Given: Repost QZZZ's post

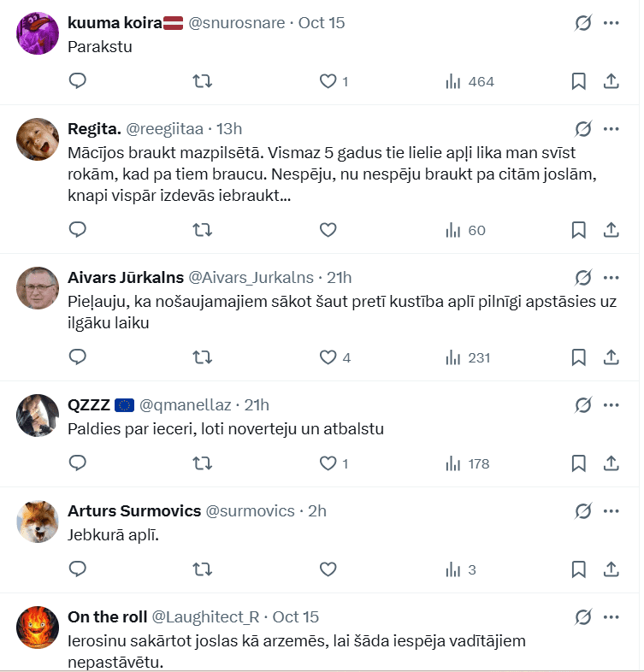Looking at the screenshot, I should 203,463.
